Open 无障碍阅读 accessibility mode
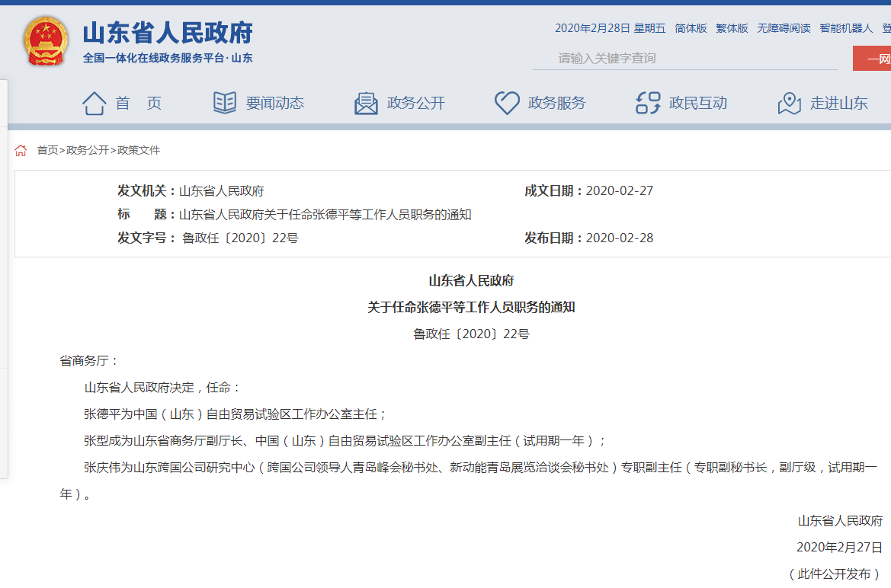The image size is (891, 588). click(784, 28)
